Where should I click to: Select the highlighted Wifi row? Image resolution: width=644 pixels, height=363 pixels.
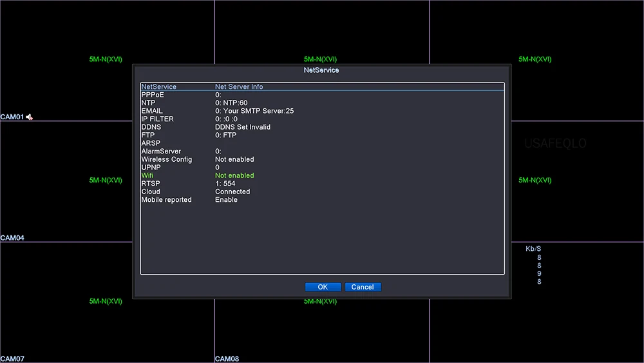point(322,175)
